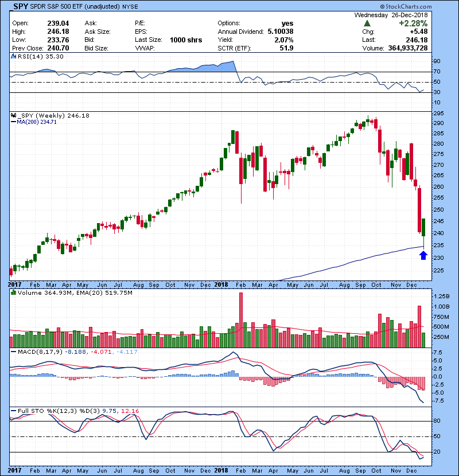Click the SPY ticker symbol in header
Image resolution: width=459 pixels, height=476 pixels.
point(20,6)
